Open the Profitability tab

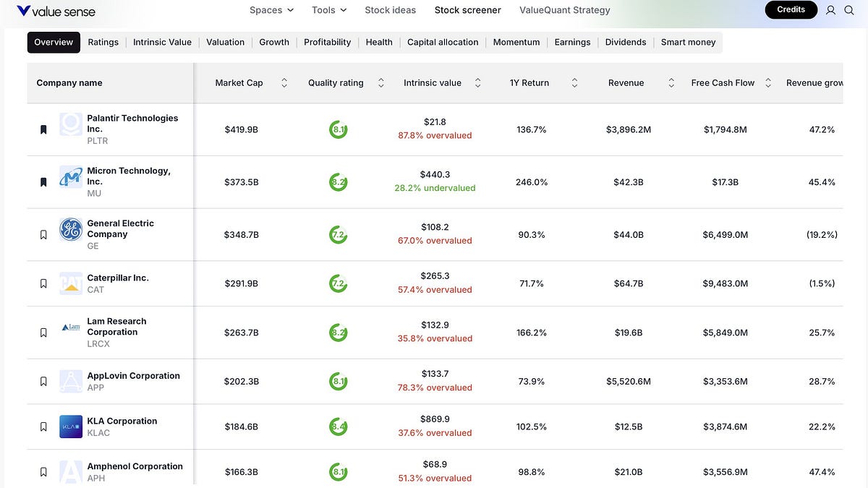coord(327,42)
